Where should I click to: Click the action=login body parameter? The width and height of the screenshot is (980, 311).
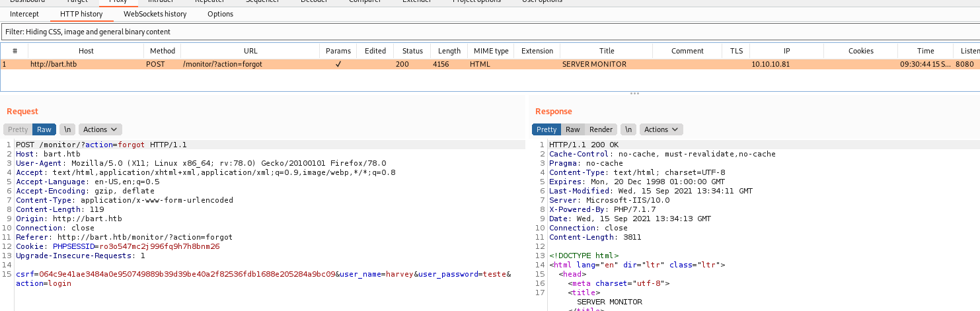click(x=44, y=283)
